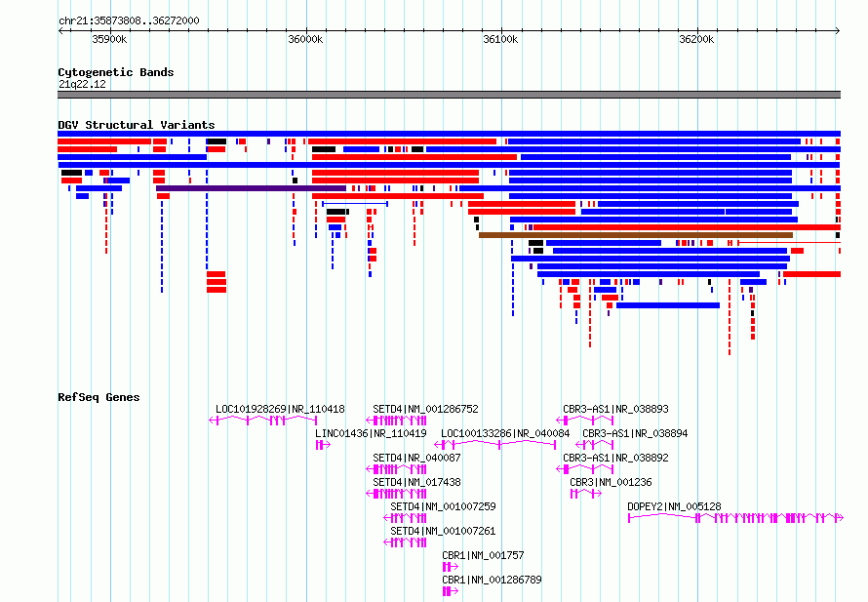Click the chr21:35873808..36272000 coordinate label
This screenshot has width=868, height=602.
129,20
